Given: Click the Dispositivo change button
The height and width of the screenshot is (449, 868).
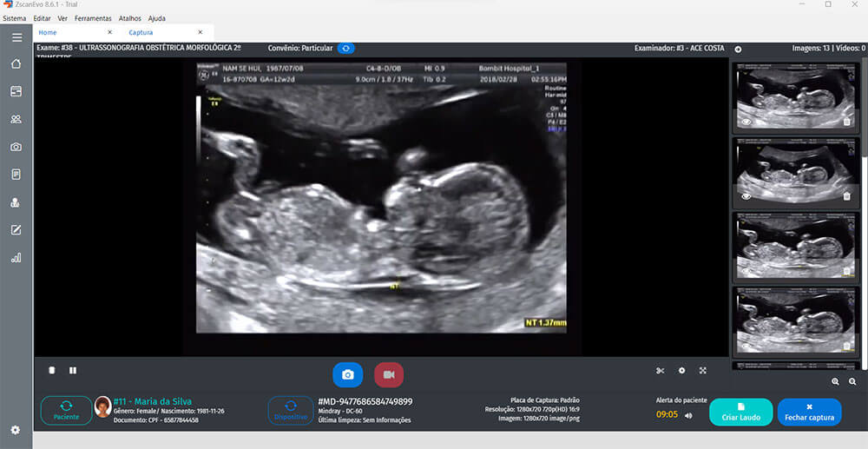Looking at the screenshot, I should [x=291, y=410].
